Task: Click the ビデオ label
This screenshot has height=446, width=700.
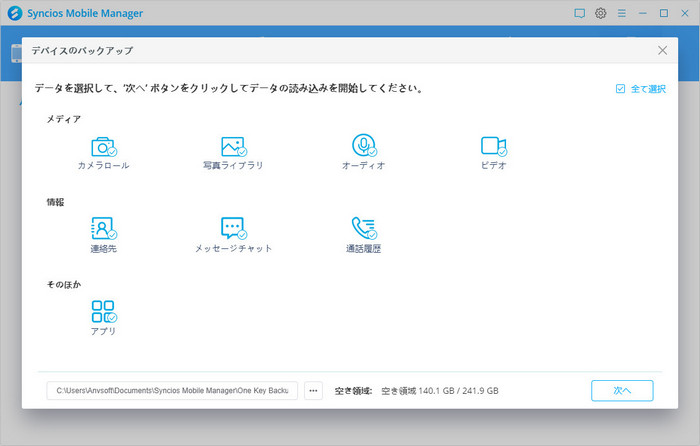Action: coord(493,166)
